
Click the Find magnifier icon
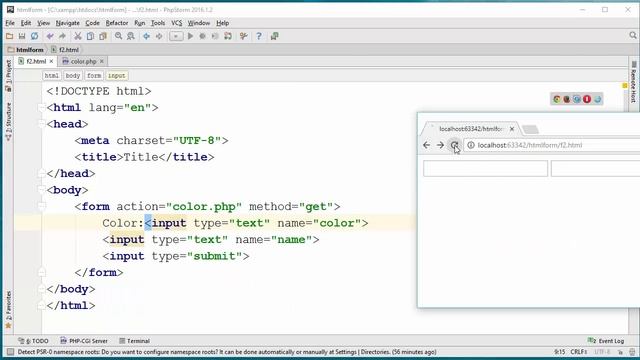[x=118, y=36]
